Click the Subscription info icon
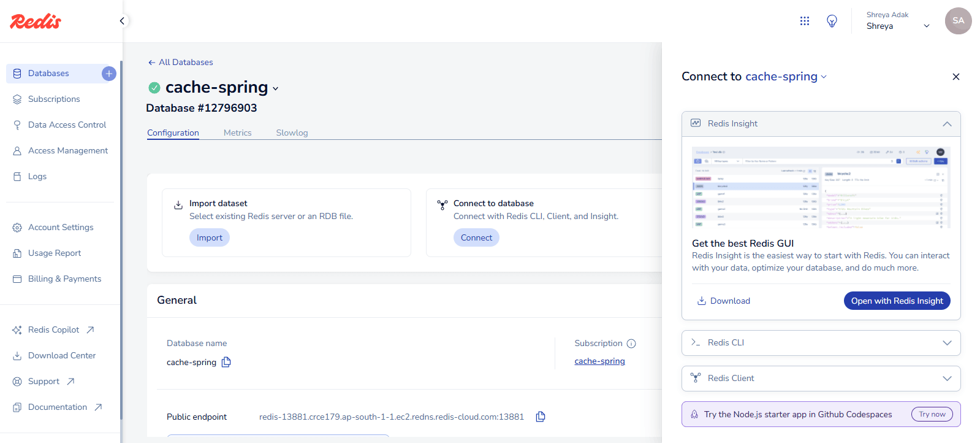980x443 pixels. (631, 344)
